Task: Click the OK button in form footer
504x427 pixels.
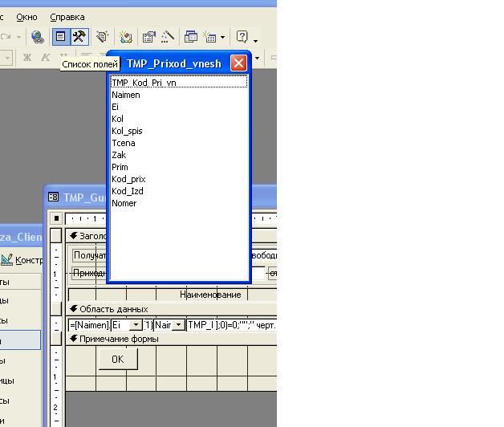Action: pos(118,359)
